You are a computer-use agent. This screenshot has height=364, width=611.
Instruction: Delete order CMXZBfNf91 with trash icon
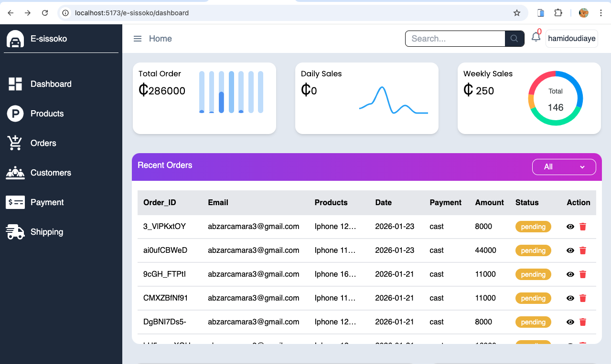coord(583,298)
